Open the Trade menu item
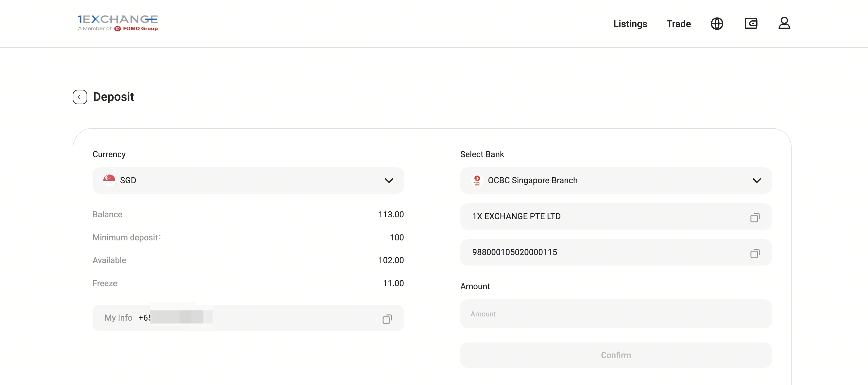Image resolution: width=868 pixels, height=385 pixels. click(x=678, y=24)
